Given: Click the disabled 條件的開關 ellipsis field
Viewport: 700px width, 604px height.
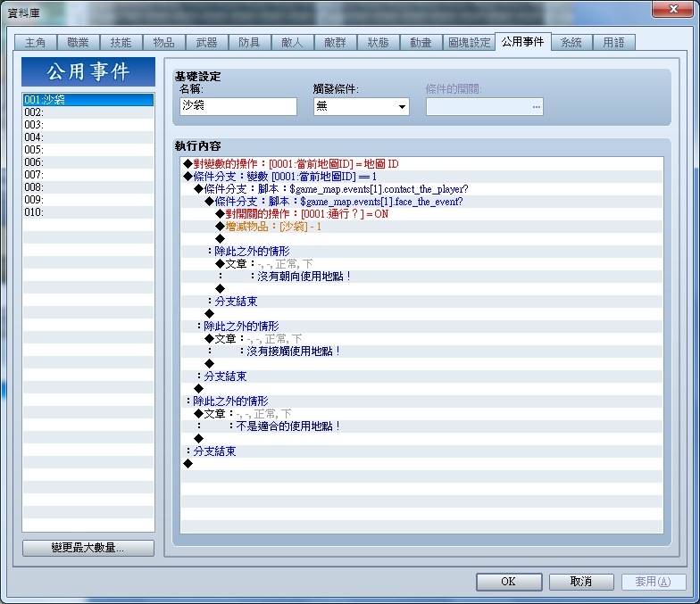Looking at the screenshot, I should (484, 107).
